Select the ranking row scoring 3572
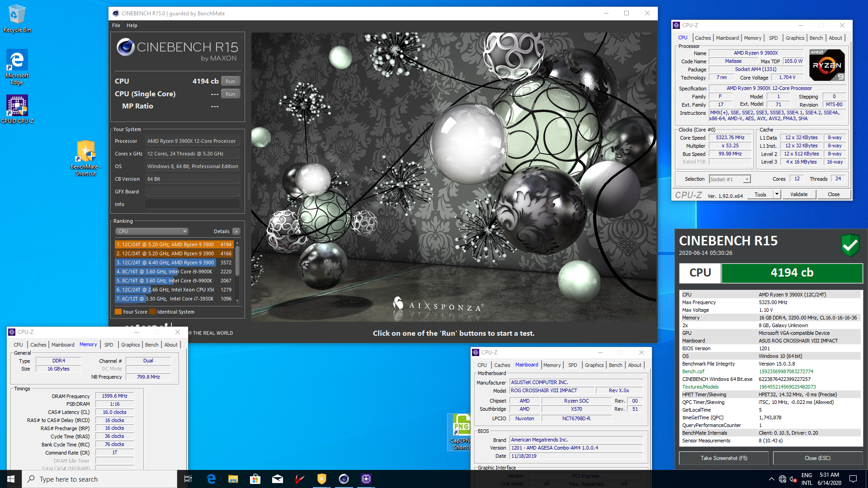 [174, 263]
